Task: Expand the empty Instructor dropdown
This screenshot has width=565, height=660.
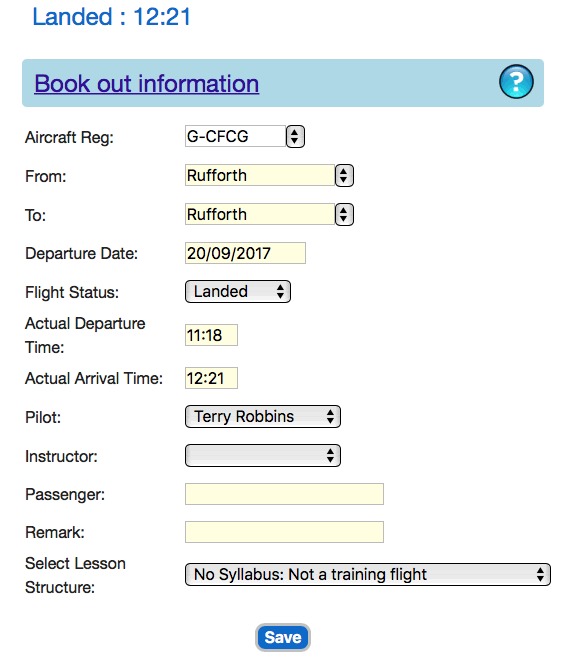Action: click(x=263, y=455)
